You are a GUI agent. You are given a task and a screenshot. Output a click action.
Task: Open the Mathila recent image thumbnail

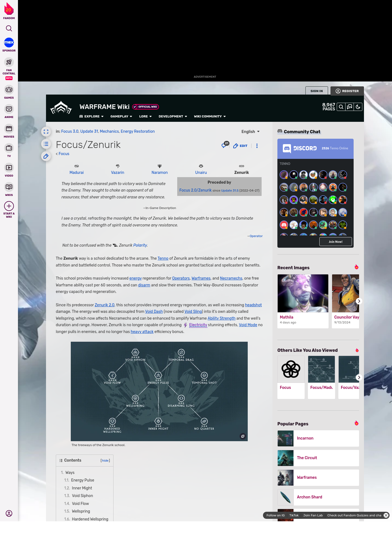click(x=303, y=293)
